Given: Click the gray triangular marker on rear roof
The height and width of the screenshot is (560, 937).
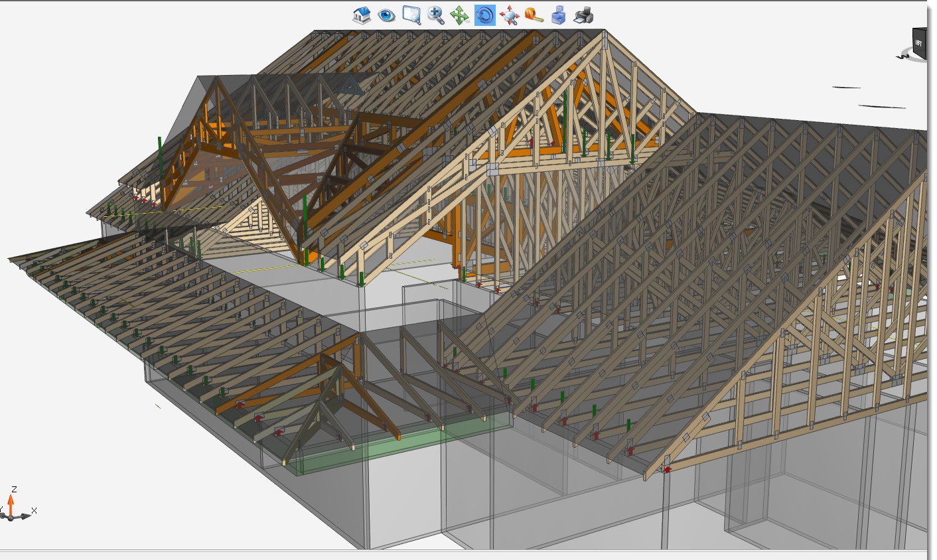Looking at the screenshot, I should coord(351,84).
